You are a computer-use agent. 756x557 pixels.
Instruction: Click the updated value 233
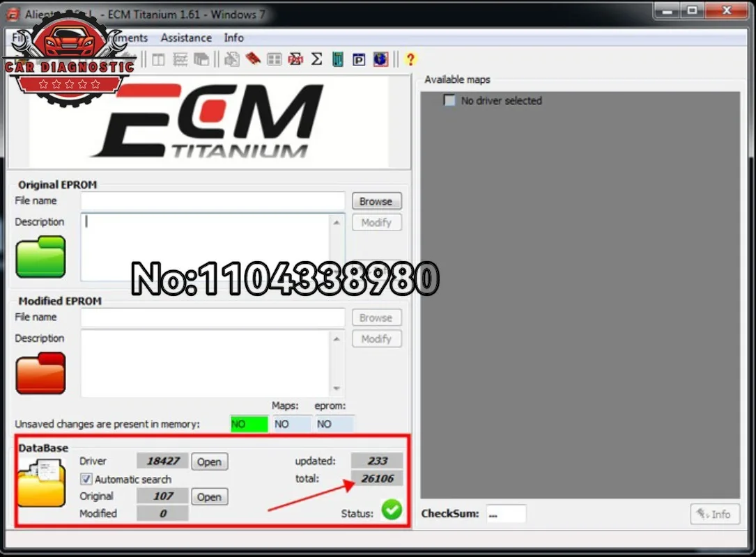[x=376, y=461]
